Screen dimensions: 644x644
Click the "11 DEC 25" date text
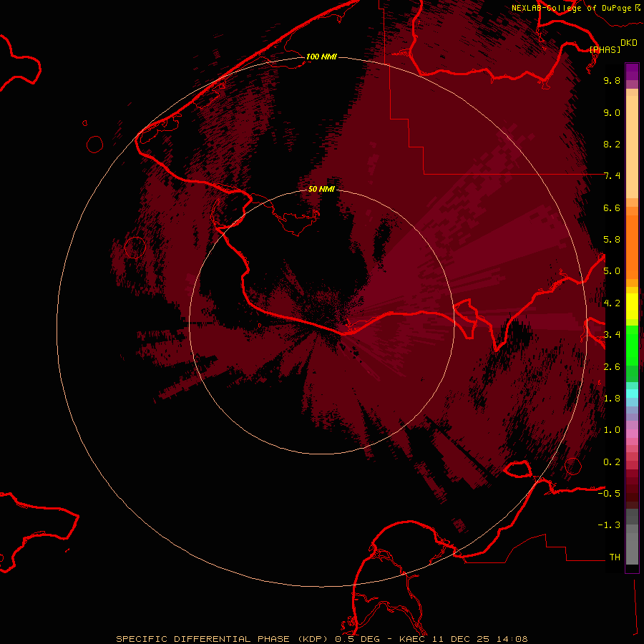click(x=462, y=639)
